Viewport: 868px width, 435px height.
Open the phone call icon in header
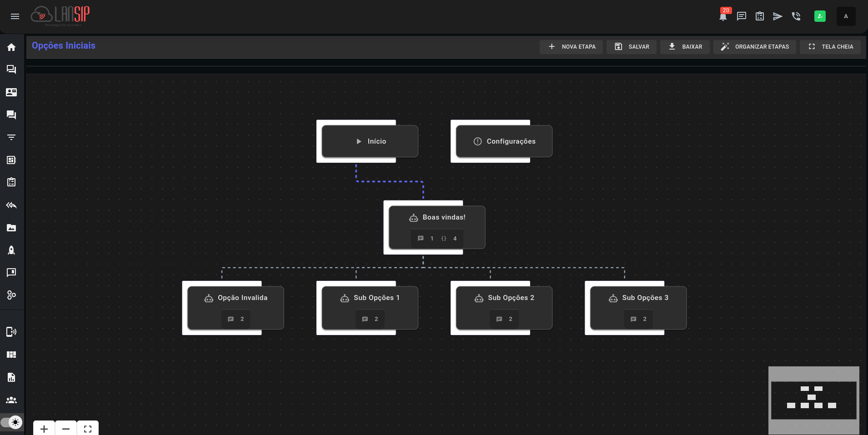[796, 16]
